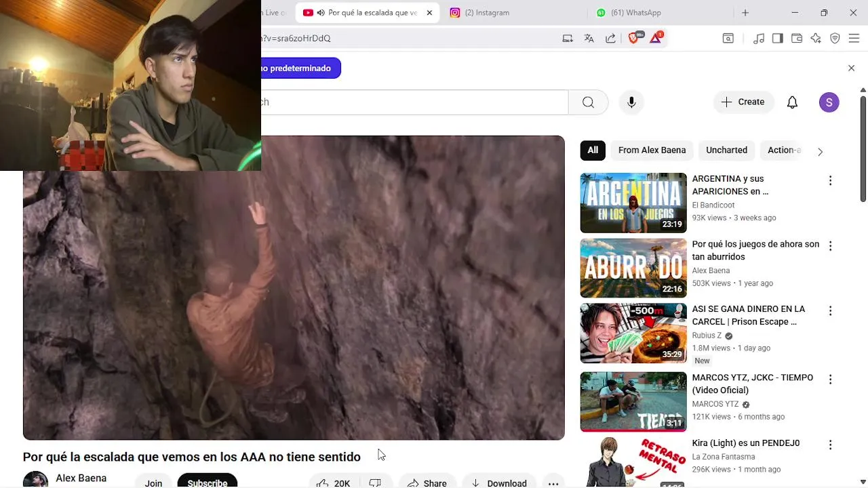Open options menu for Kira (Light) video
Screen dimensions: 868x488
tap(830, 445)
